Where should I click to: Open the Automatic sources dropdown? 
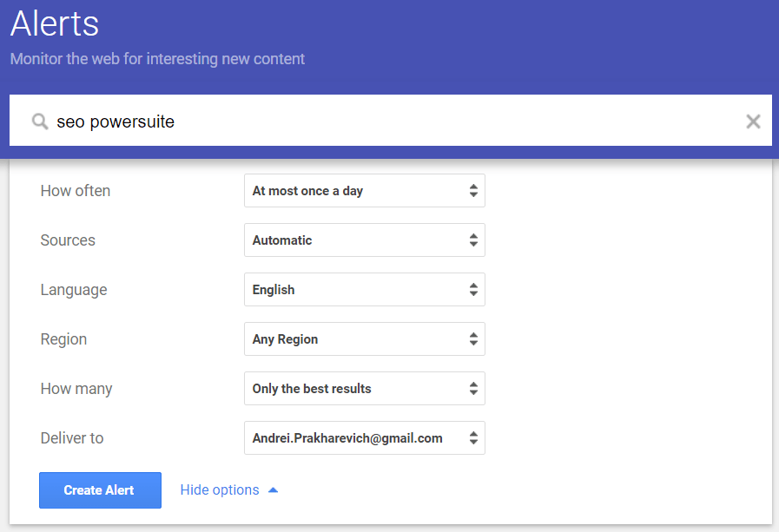[x=365, y=240]
